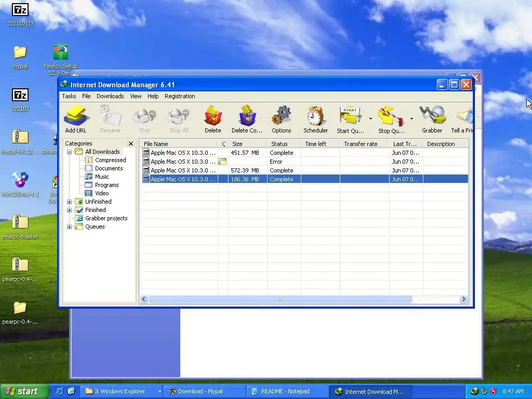Sort by Size column header

247,144
